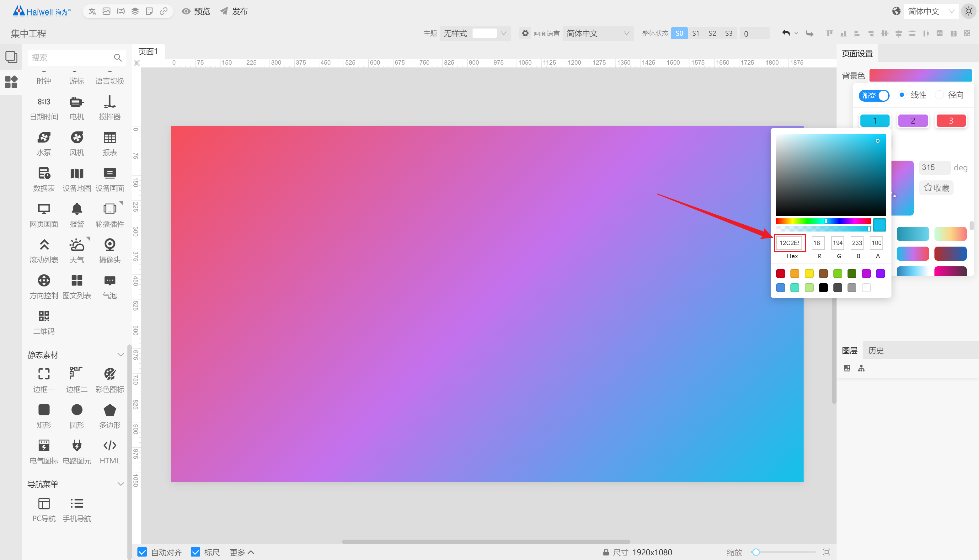The width and height of the screenshot is (979, 560).
Task: Select the 滚动列表 scrolling list component
Action: point(44,251)
